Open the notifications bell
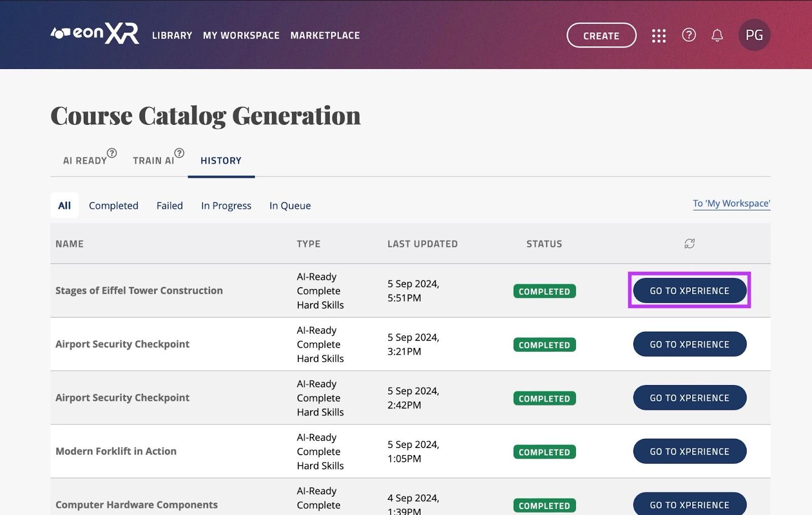 coord(717,35)
